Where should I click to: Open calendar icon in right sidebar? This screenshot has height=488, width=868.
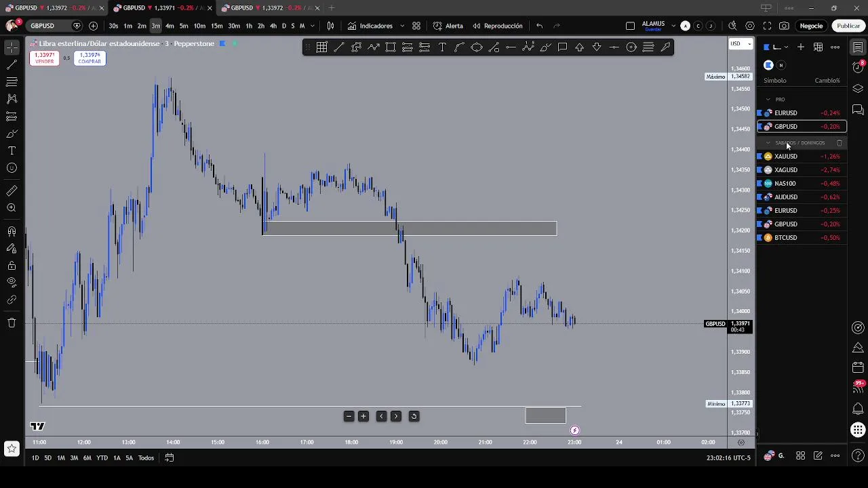tap(858, 368)
